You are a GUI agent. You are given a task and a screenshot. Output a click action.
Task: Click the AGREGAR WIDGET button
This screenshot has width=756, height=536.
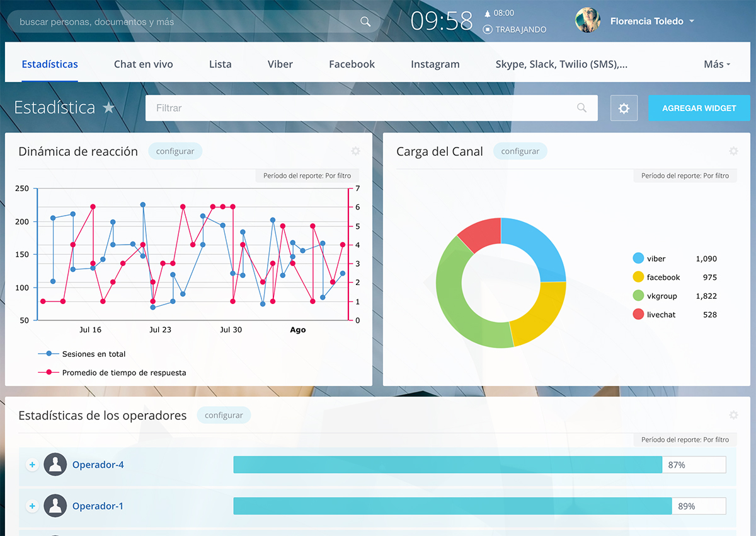pyautogui.click(x=699, y=108)
